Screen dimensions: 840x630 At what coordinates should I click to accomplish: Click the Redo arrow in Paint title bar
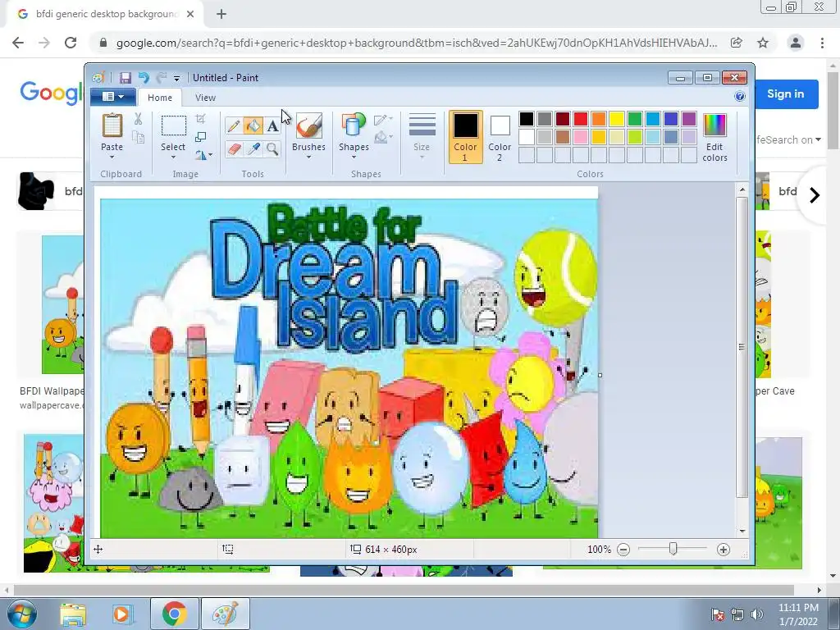point(162,78)
